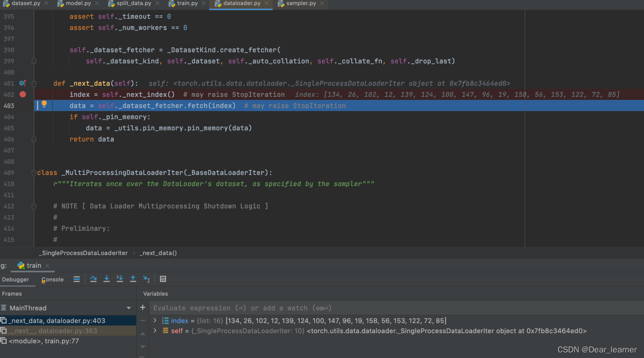
Task: Close the dataloader.py editor tab
Action: pos(267,3)
